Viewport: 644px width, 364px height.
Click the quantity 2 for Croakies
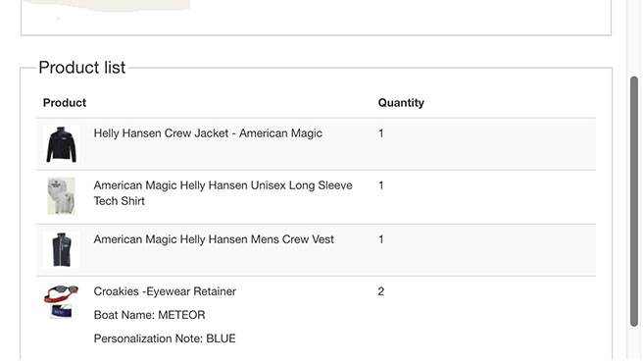click(x=380, y=291)
